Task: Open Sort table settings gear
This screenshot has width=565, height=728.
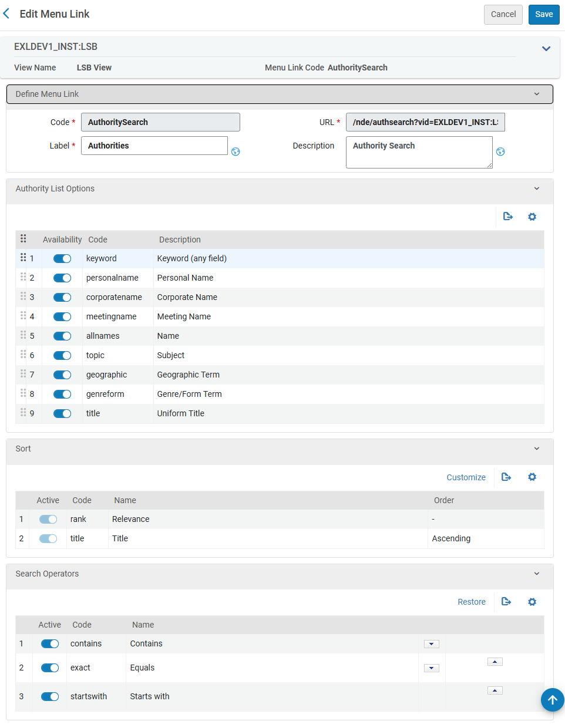Action: click(x=532, y=477)
